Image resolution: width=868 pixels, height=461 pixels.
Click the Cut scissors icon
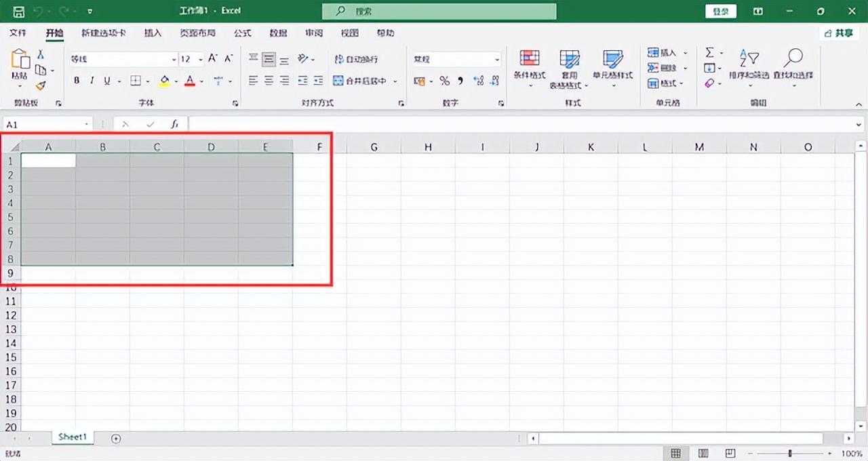(x=41, y=55)
